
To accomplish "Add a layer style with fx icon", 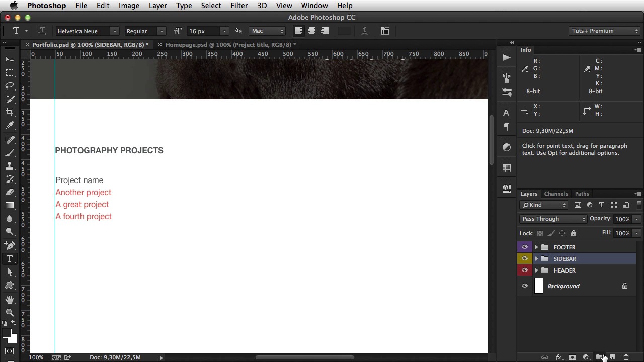I will tap(558, 357).
